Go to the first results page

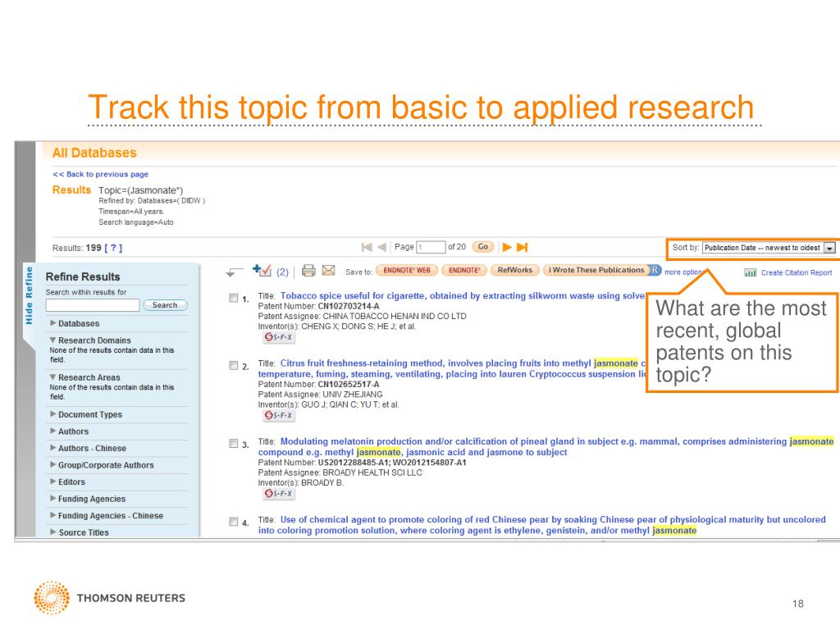pyautogui.click(x=367, y=247)
